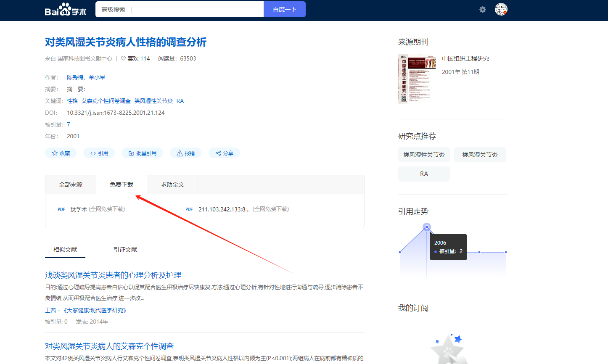Open similar paper 对类风湿关节炎病人的艾森克个性调查
Viewport: 608px width, 364px height.
pyautogui.click(x=109, y=346)
